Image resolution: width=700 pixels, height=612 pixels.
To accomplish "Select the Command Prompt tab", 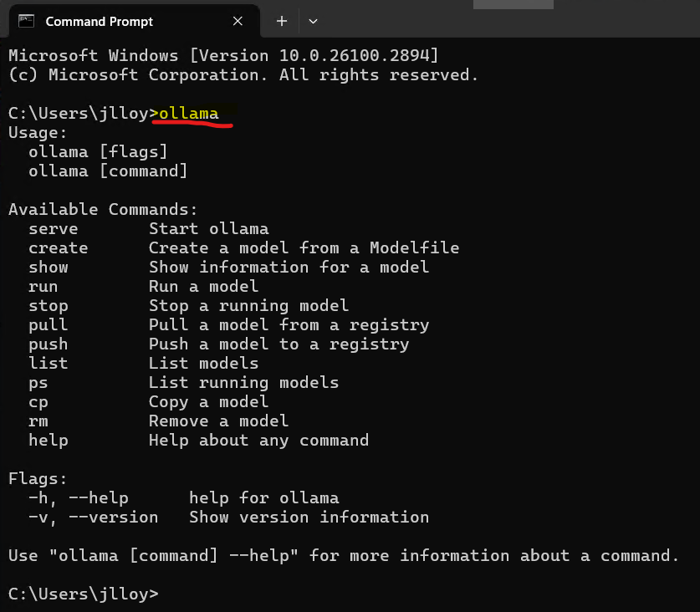I will coord(134,21).
